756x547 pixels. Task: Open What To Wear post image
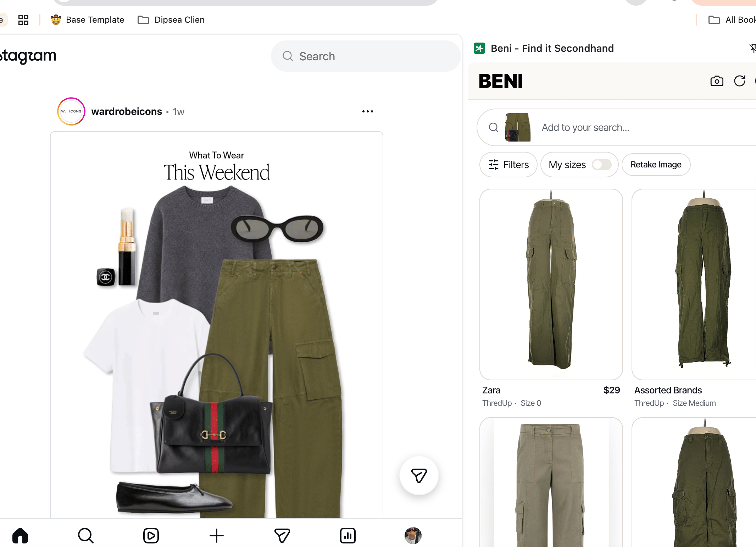[x=217, y=325]
